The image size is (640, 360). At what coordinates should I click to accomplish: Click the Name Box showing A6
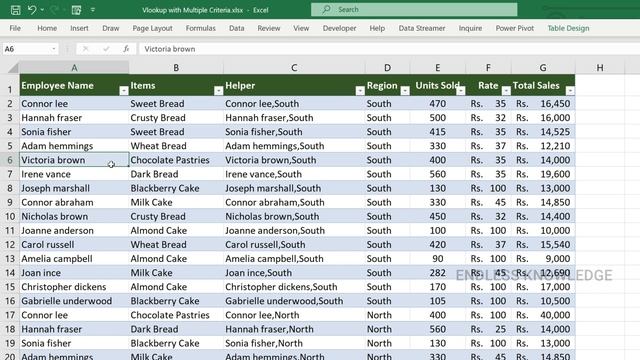pyautogui.click(x=27, y=49)
